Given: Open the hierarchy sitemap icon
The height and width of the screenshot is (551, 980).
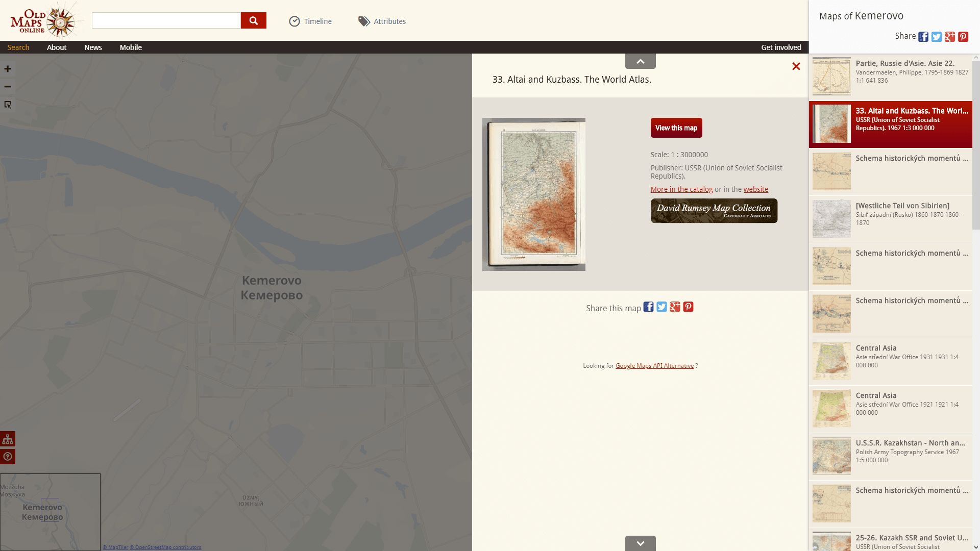Looking at the screenshot, I should click(x=8, y=439).
